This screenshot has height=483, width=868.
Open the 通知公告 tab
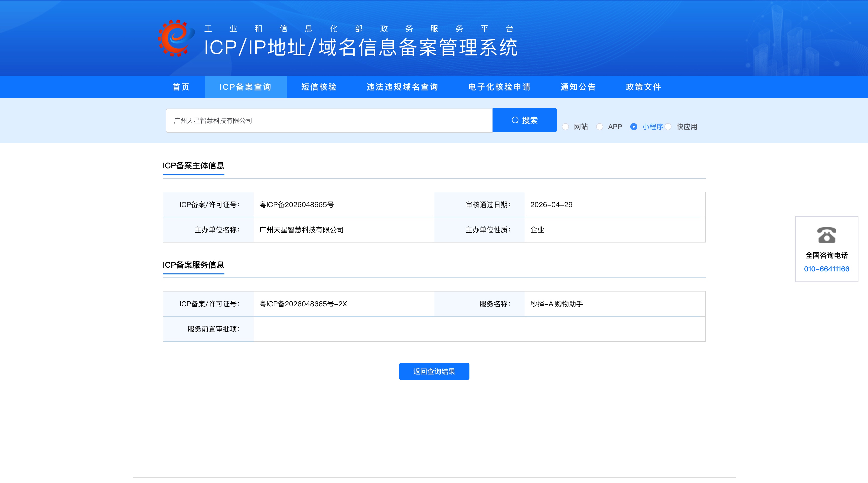pos(578,87)
